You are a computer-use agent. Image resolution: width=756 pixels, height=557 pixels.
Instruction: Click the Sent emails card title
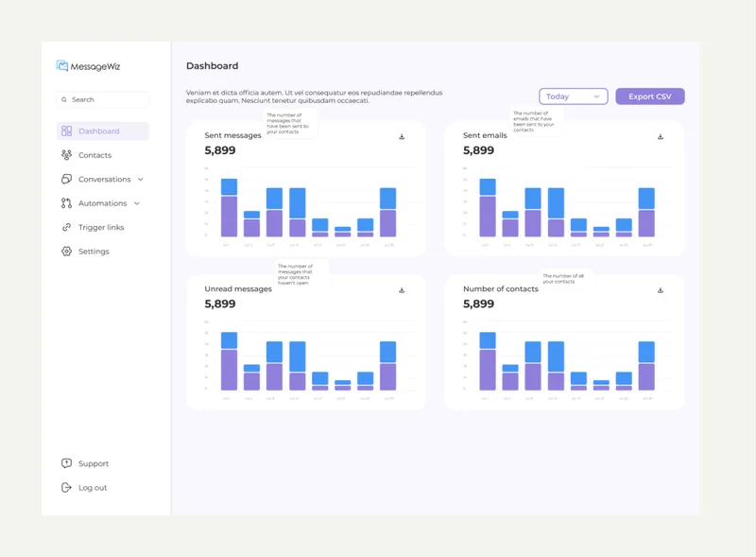click(x=485, y=135)
